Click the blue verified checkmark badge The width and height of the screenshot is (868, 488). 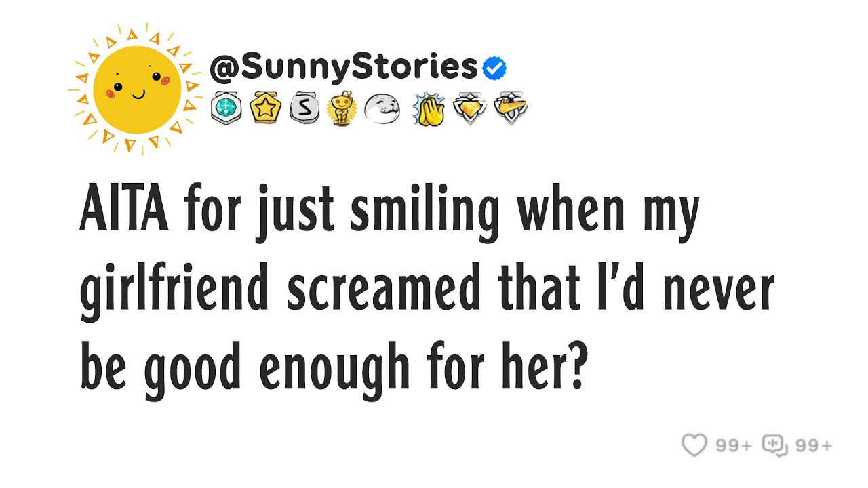pyautogui.click(x=494, y=68)
